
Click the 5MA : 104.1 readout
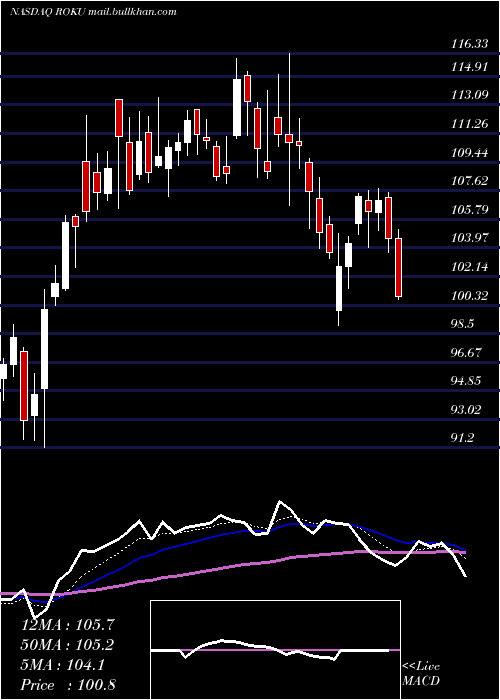pos(63,665)
